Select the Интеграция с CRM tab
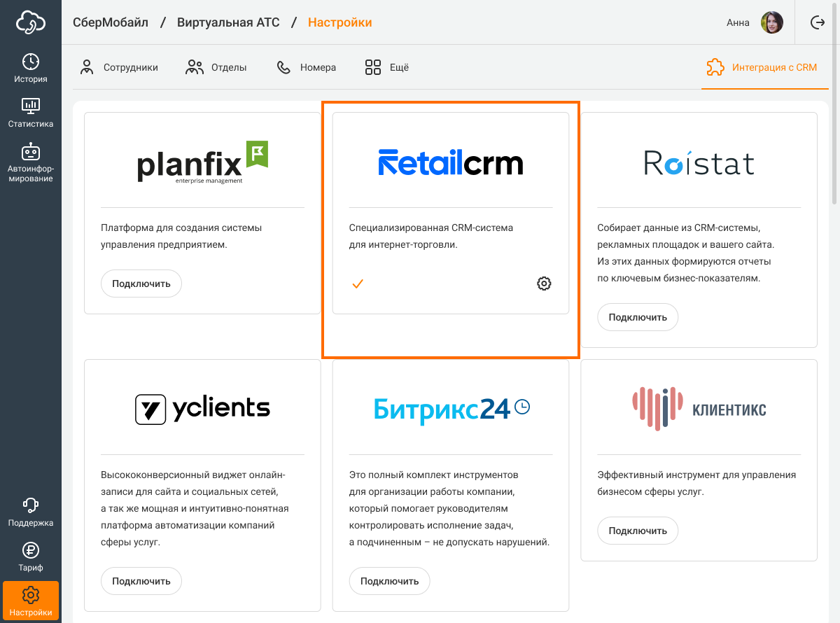Viewport: 840px width, 623px height. tap(762, 68)
